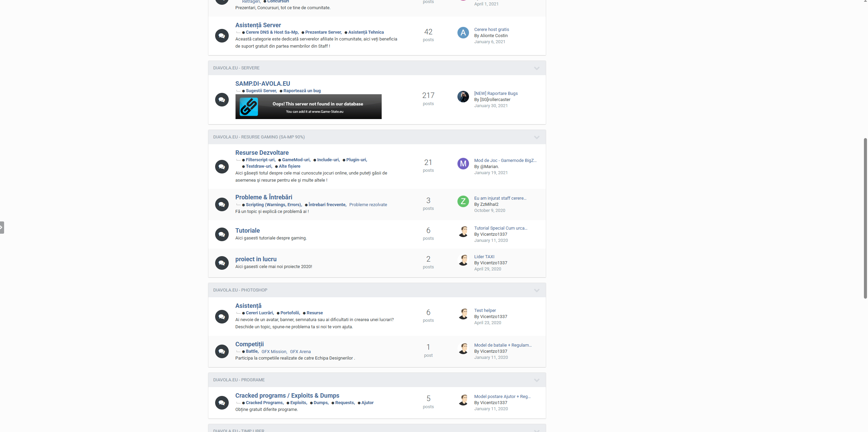Click the Resurse Dezvoltare forum chat icon
Screen dimensions: 868x432
[x=222, y=167]
